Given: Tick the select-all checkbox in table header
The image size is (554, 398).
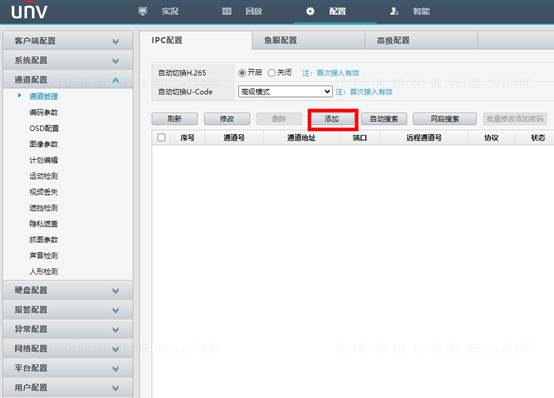Looking at the screenshot, I should point(161,137).
